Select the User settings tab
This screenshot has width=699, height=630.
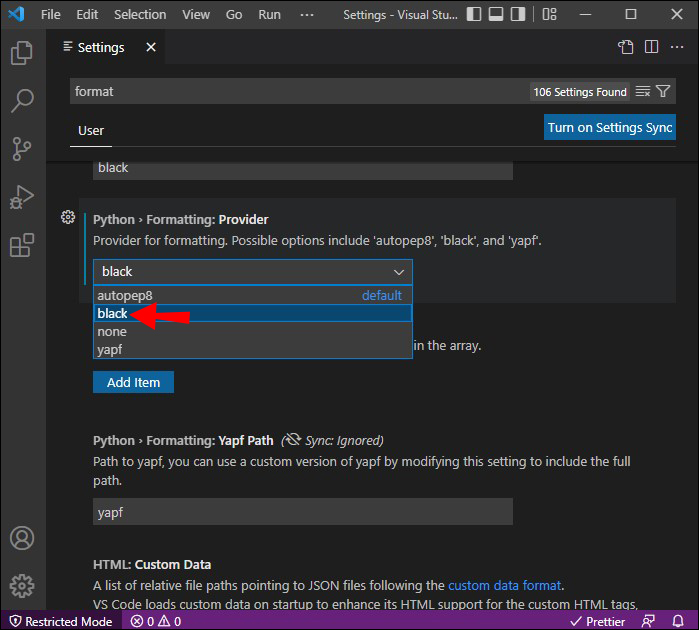pos(91,130)
